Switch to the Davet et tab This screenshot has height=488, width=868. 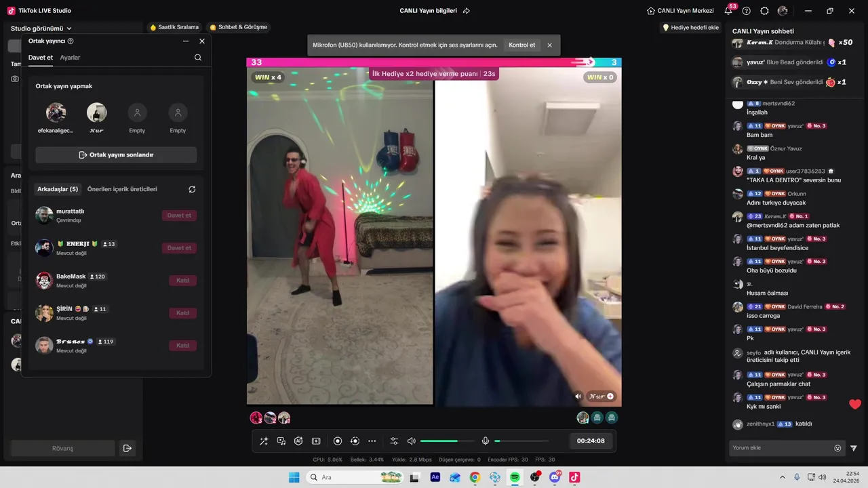point(41,58)
